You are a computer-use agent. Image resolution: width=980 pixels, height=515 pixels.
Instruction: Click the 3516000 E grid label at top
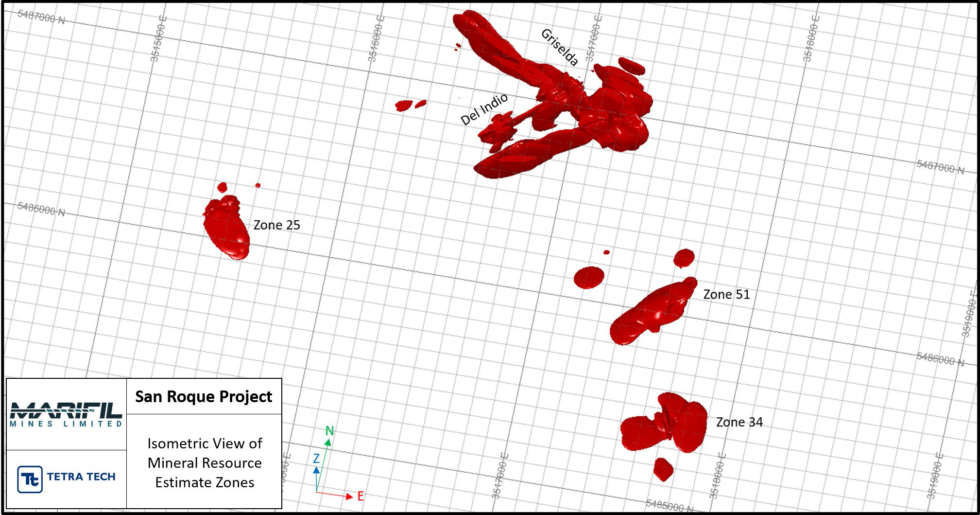pyautogui.click(x=376, y=38)
